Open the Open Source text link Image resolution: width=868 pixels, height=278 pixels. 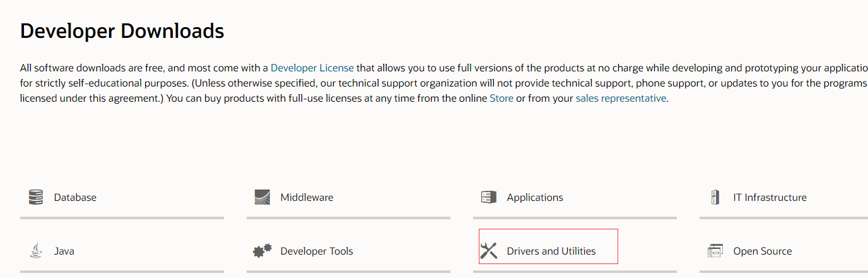click(762, 251)
